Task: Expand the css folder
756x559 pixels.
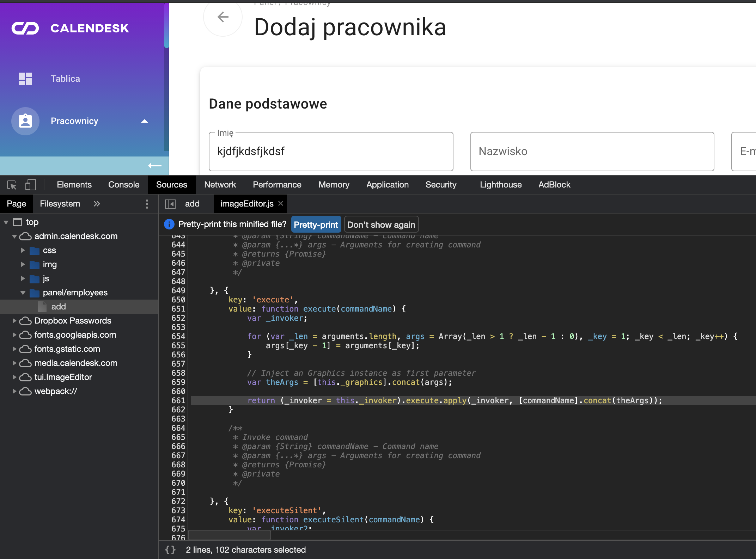Action: coord(23,250)
